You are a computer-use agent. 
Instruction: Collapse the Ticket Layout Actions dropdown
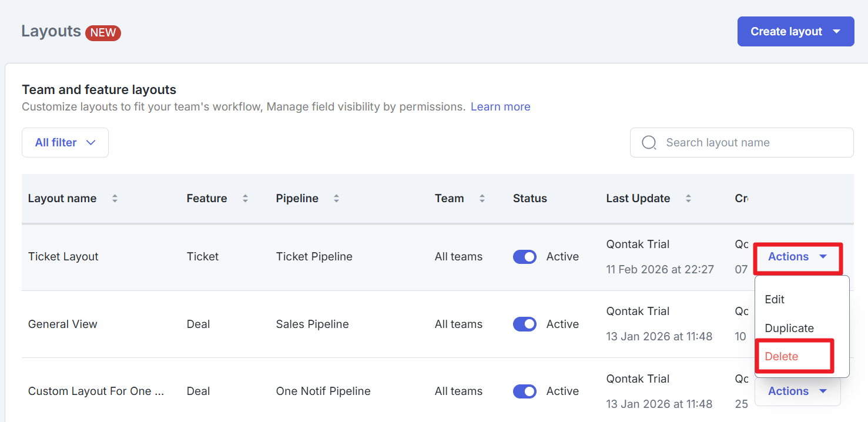797,257
